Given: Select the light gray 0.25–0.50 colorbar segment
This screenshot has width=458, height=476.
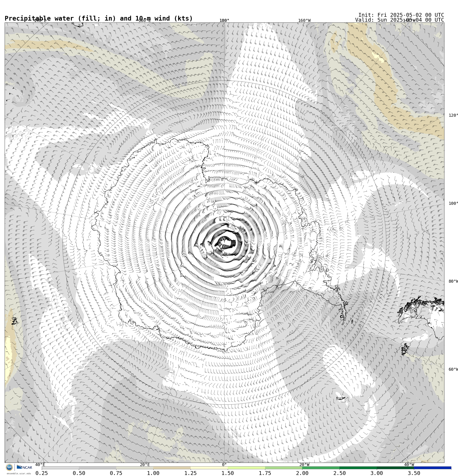Looking at the screenshot, I should [60, 468].
